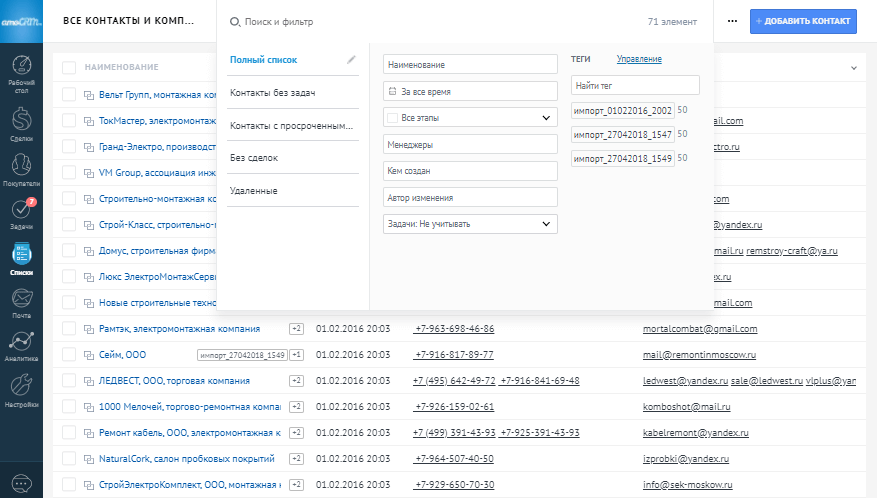Click pencil edit icon beside Полный список

pos(351,60)
